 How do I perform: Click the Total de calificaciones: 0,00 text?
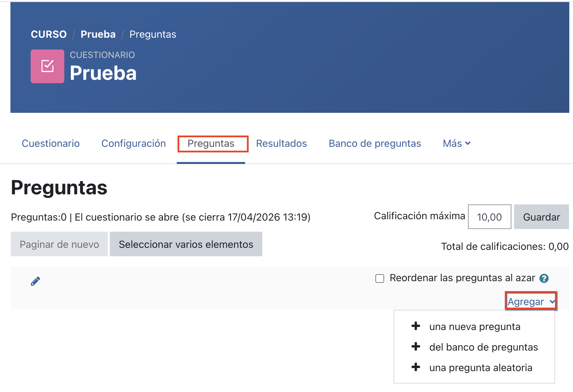pyautogui.click(x=505, y=247)
